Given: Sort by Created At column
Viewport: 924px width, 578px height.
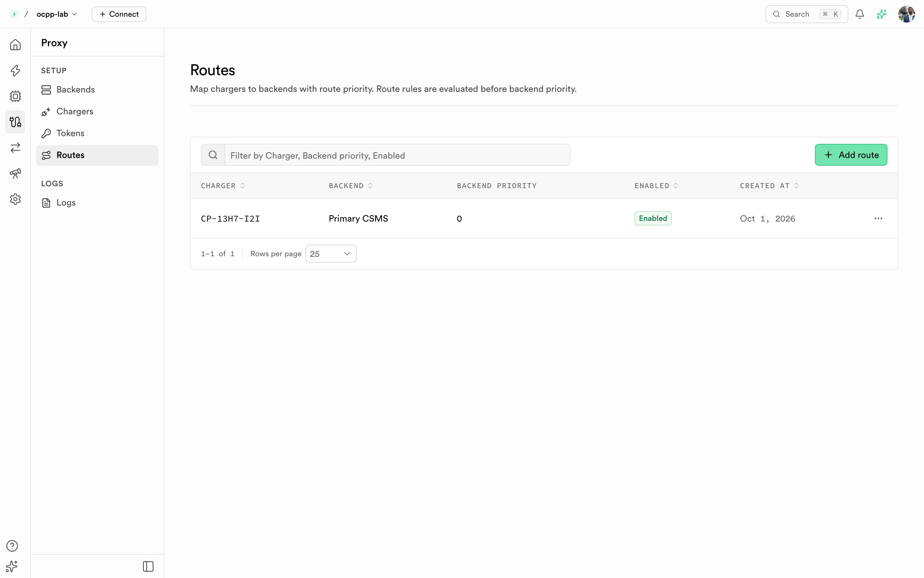Looking at the screenshot, I should [x=769, y=185].
